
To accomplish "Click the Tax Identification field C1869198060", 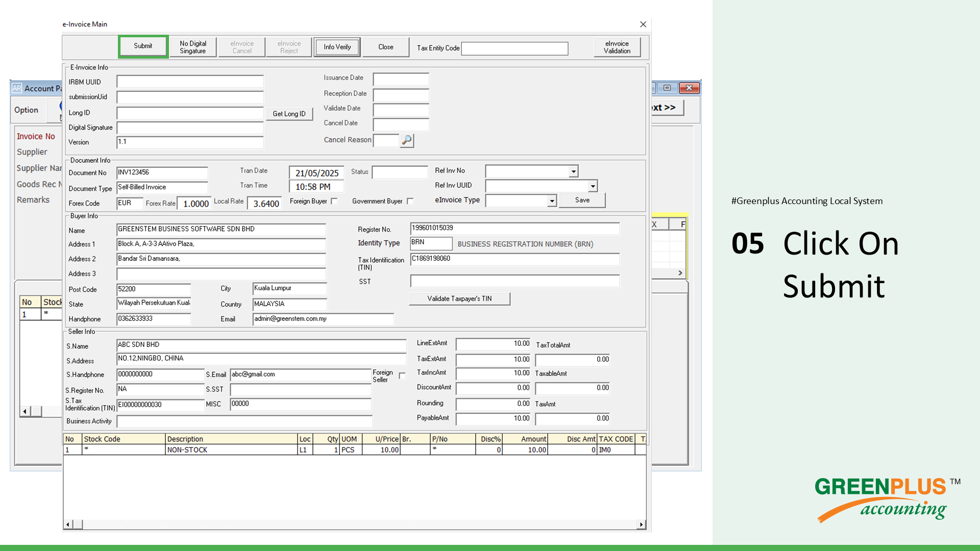I will point(514,259).
